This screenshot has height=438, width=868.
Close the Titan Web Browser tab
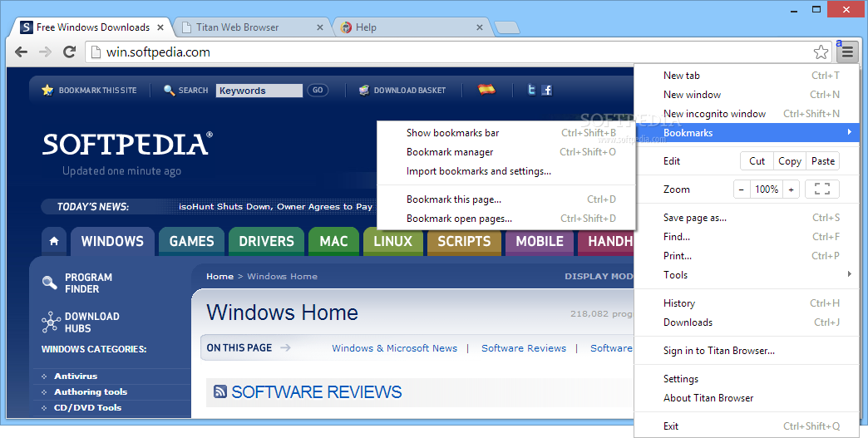point(320,27)
